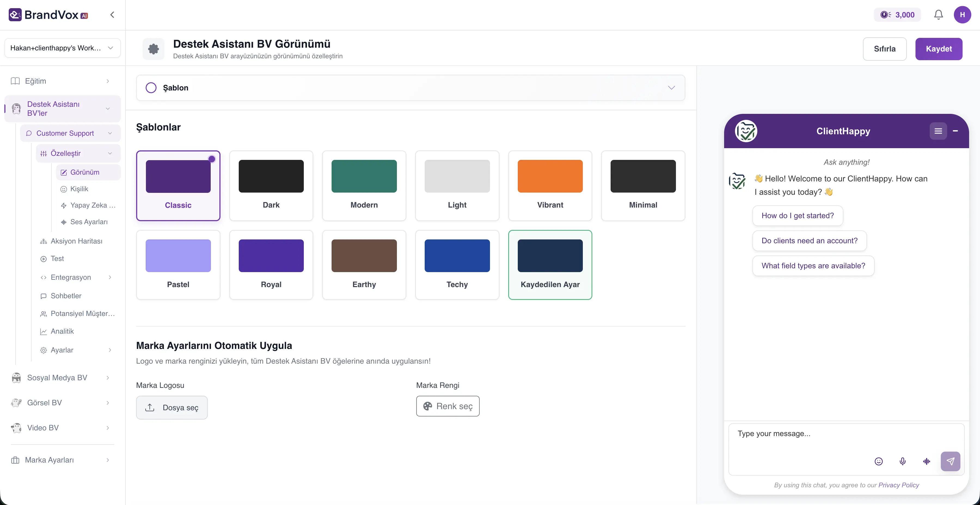Select the Pastel template
The image size is (980, 505).
(x=178, y=265)
